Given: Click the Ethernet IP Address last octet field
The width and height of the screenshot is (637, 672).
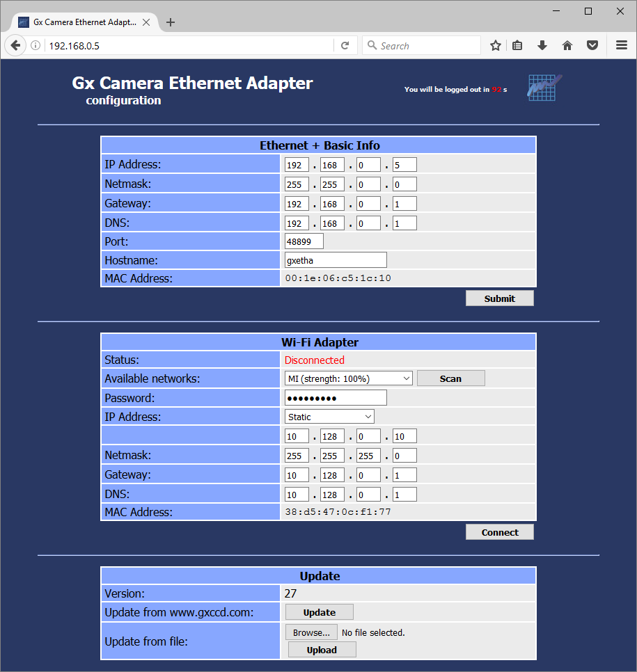Looking at the screenshot, I should click(404, 165).
